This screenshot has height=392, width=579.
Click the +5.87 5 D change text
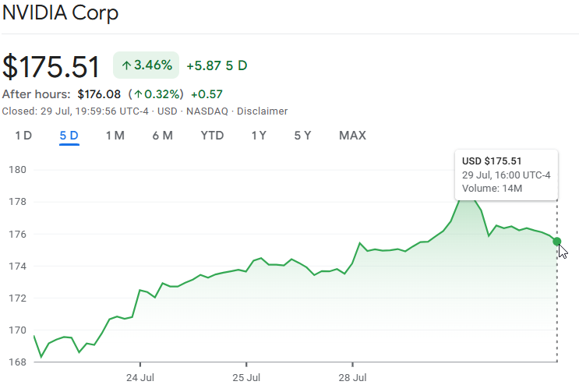[x=217, y=65]
